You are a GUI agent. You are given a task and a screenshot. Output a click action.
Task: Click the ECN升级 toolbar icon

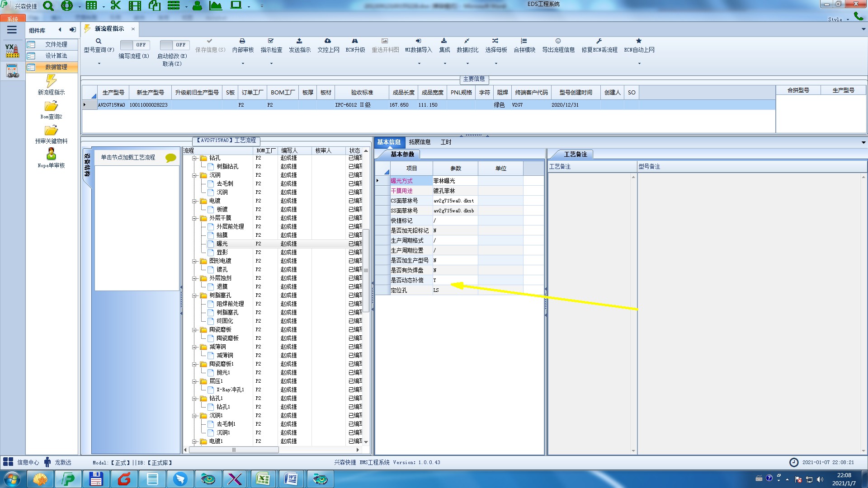[355, 41]
